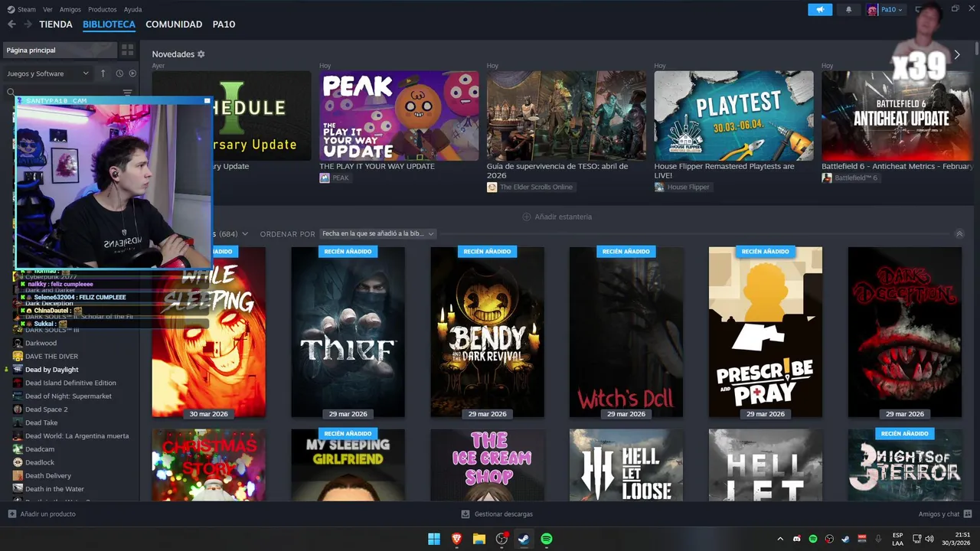Open the Amigos menu
This screenshot has height=551, width=980.
tap(70, 9)
